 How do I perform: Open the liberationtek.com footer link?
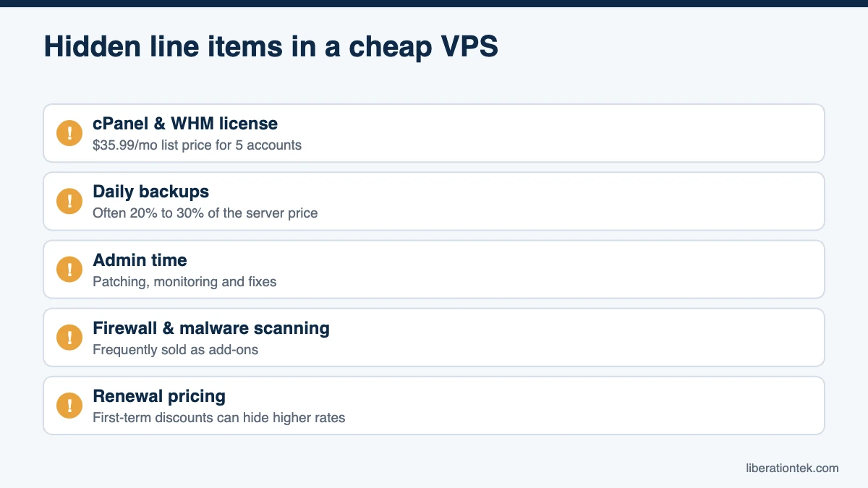pos(792,468)
